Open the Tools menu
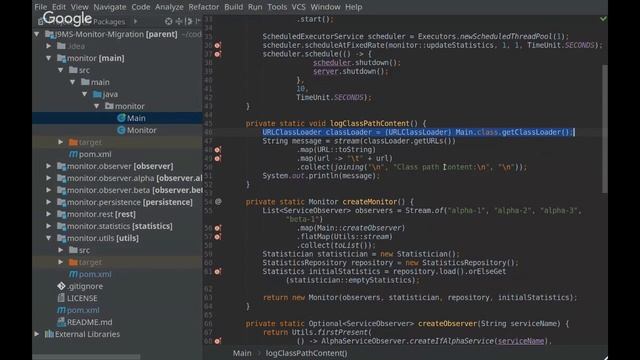The width and height of the screenshot is (640, 360). [277, 7]
